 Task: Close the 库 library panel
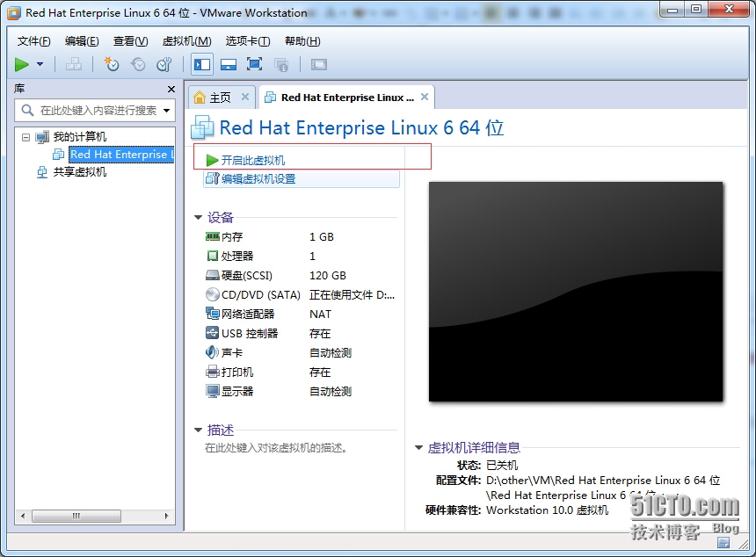pos(171,89)
